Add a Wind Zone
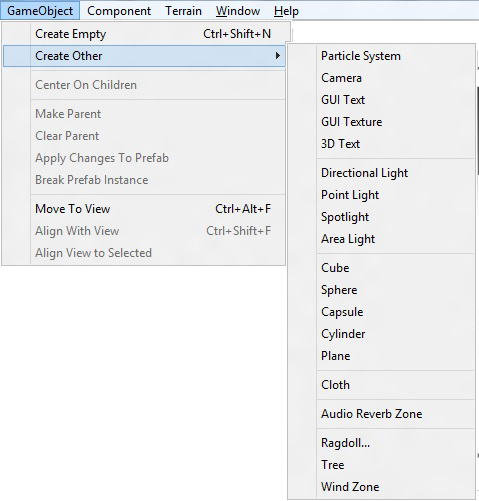Viewport: 479px width, 501px height. coord(381,487)
